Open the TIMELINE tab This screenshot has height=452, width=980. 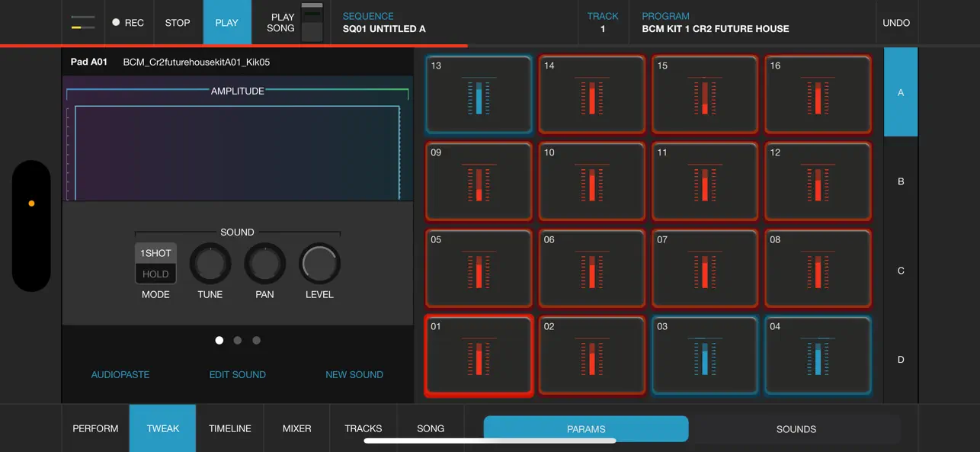(230, 428)
